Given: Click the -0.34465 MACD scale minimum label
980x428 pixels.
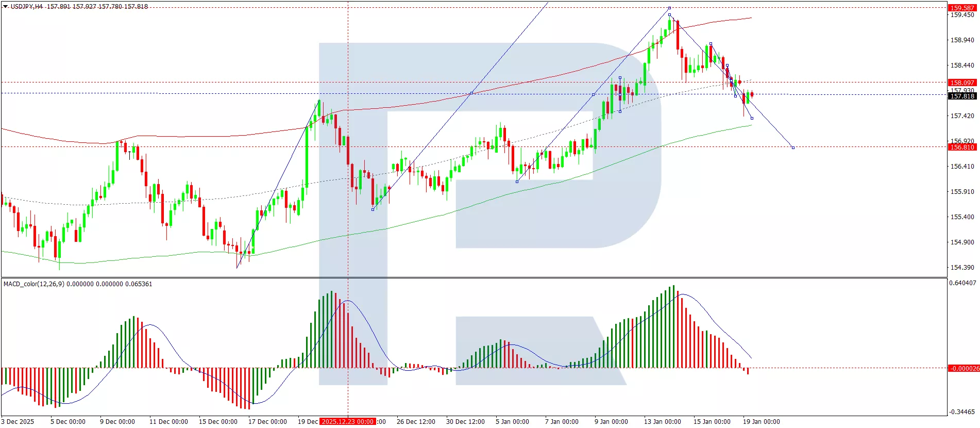Looking at the screenshot, I should click(x=962, y=411).
